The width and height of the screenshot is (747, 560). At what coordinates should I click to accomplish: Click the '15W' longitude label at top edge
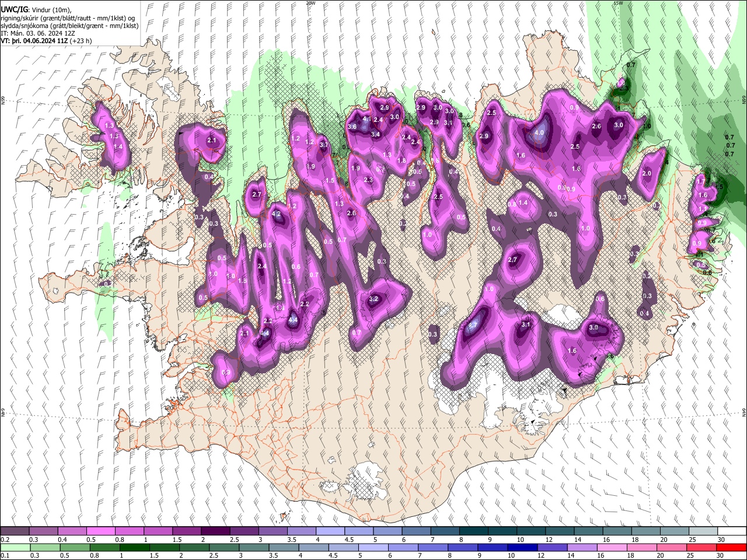pos(619,3)
